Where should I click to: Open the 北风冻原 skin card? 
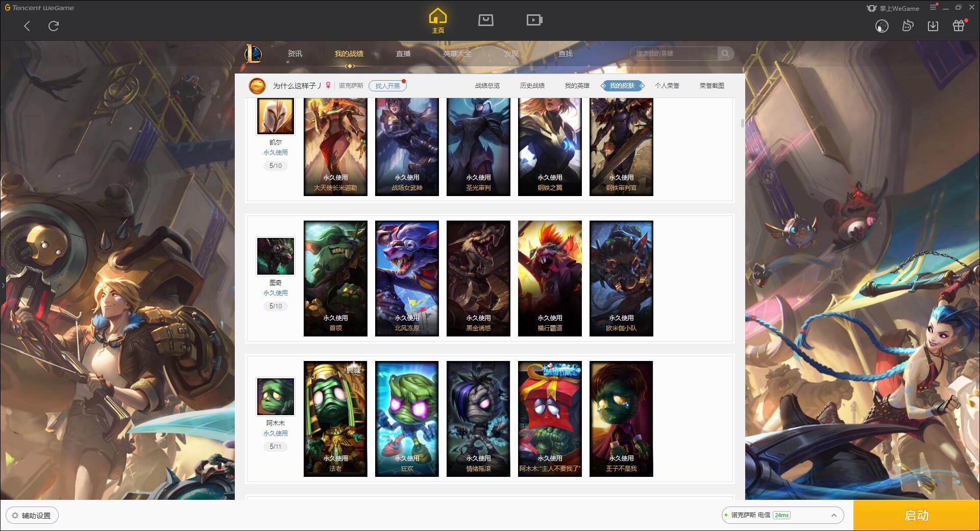tap(407, 278)
